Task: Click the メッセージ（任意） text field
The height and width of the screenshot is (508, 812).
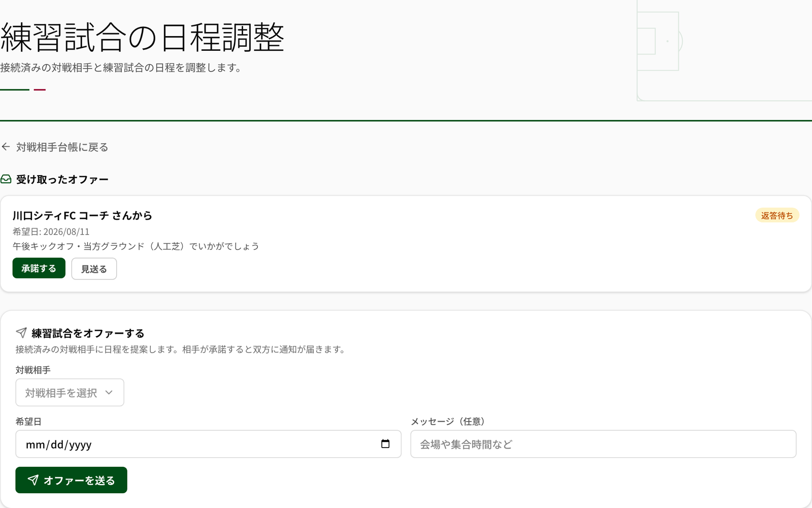Action: (603, 444)
